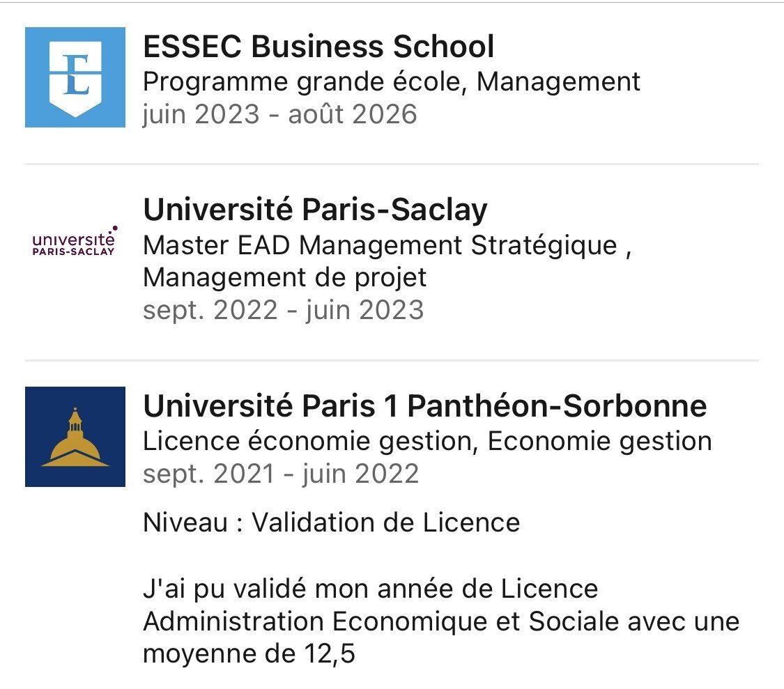Select the moyenne de 12,5 text

249,654
